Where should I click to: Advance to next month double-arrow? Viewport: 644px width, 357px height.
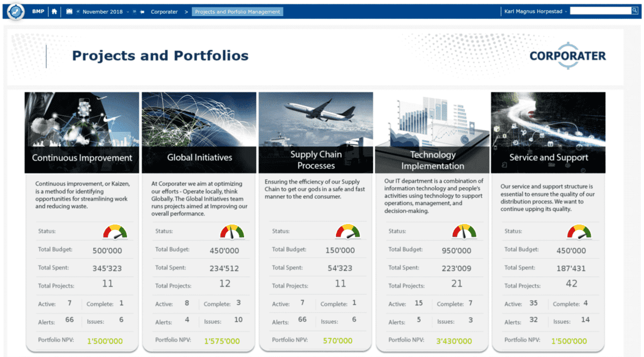coord(135,12)
